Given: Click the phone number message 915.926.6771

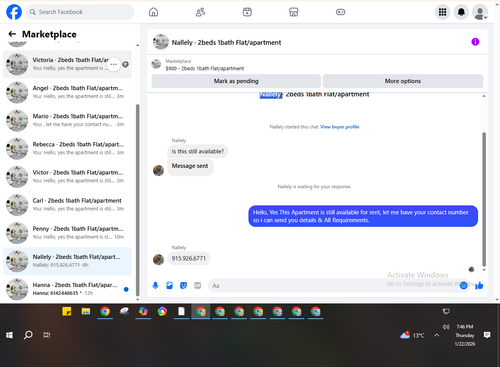Looking at the screenshot, I should [189, 258].
